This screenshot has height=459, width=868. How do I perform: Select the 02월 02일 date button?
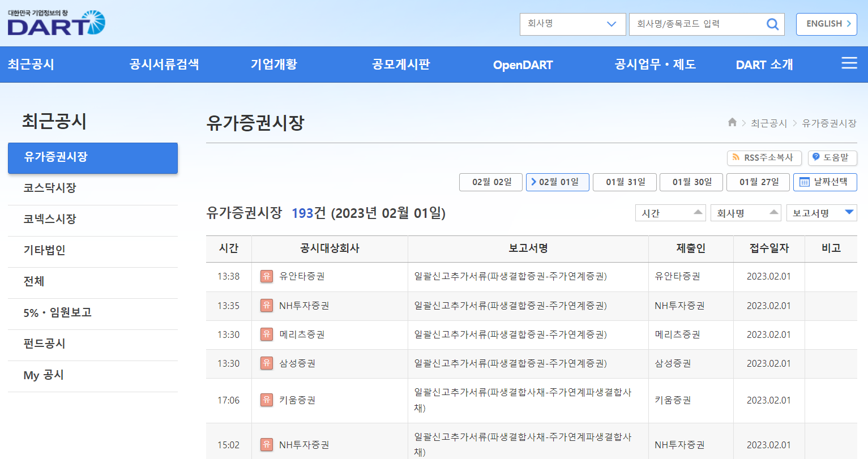[x=491, y=182]
